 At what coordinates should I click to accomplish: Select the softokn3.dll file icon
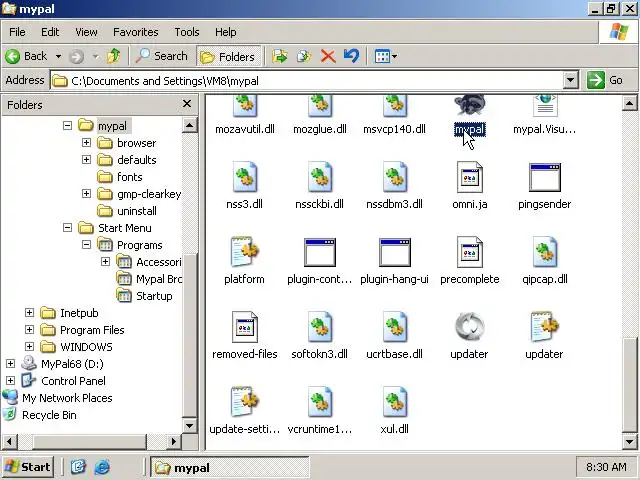(x=320, y=327)
